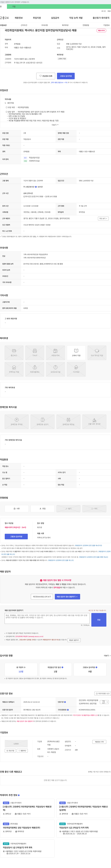Viewport: 111px width, 868px height.
Task: Switch to the 기업정보 tab
Action: (x=106, y=25)
